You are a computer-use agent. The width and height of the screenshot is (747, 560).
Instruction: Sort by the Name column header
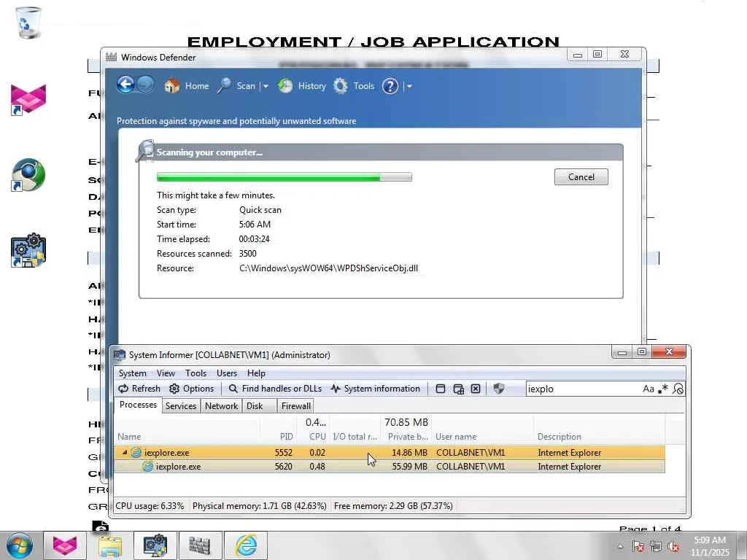[187, 437]
